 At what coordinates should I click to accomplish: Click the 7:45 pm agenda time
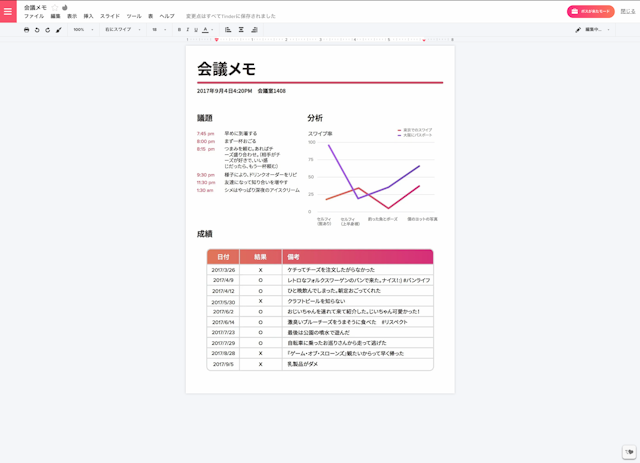coord(205,134)
